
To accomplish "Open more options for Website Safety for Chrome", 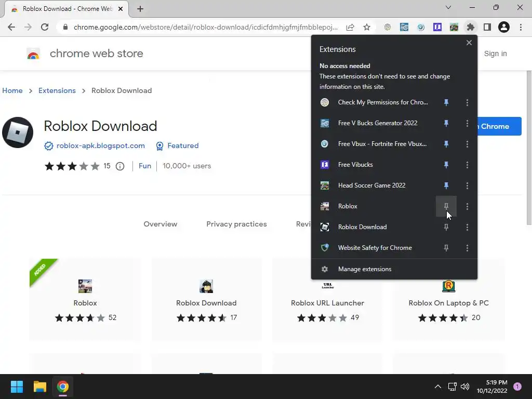I will (467, 248).
